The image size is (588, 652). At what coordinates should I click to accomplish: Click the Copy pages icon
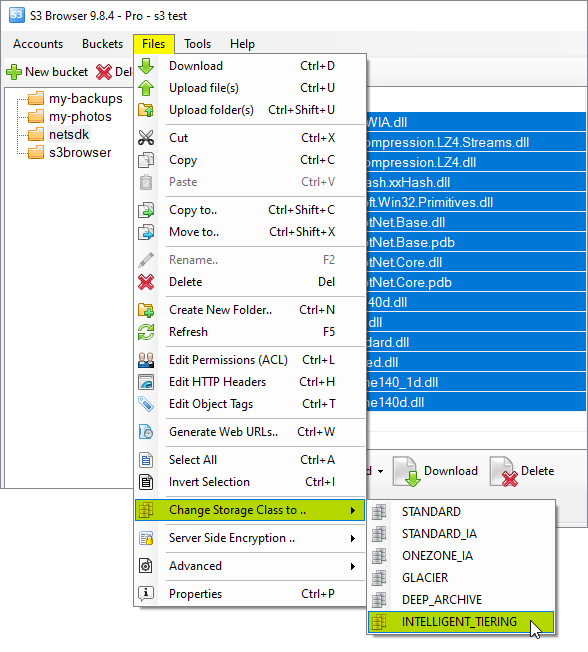click(146, 160)
